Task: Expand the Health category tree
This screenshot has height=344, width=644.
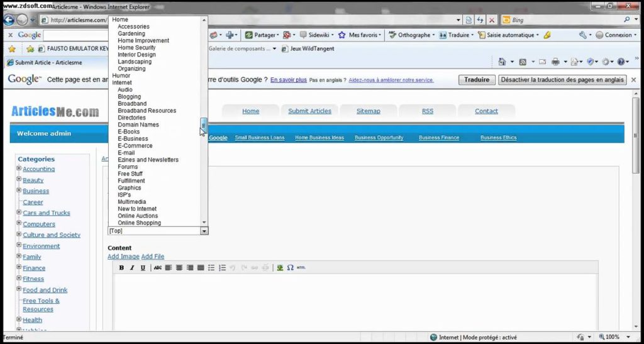Action: [x=19, y=319]
